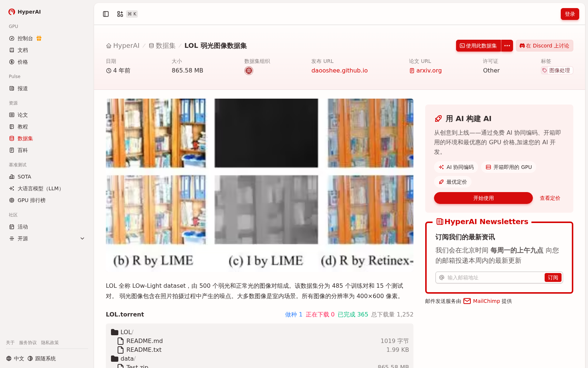Click README.txt file row
Image resolution: width=588 pixels, height=368 pixels.
tap(259, 350)
